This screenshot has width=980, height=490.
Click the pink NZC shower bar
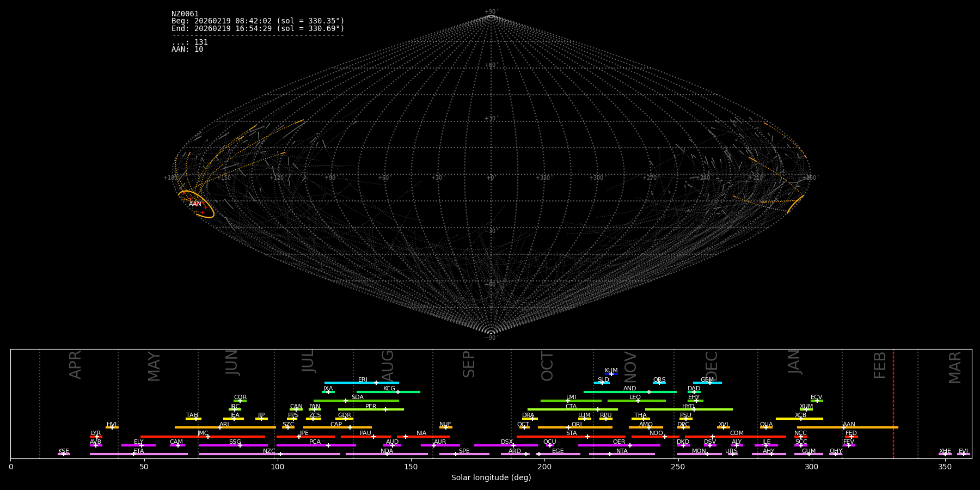click(269, 454)
